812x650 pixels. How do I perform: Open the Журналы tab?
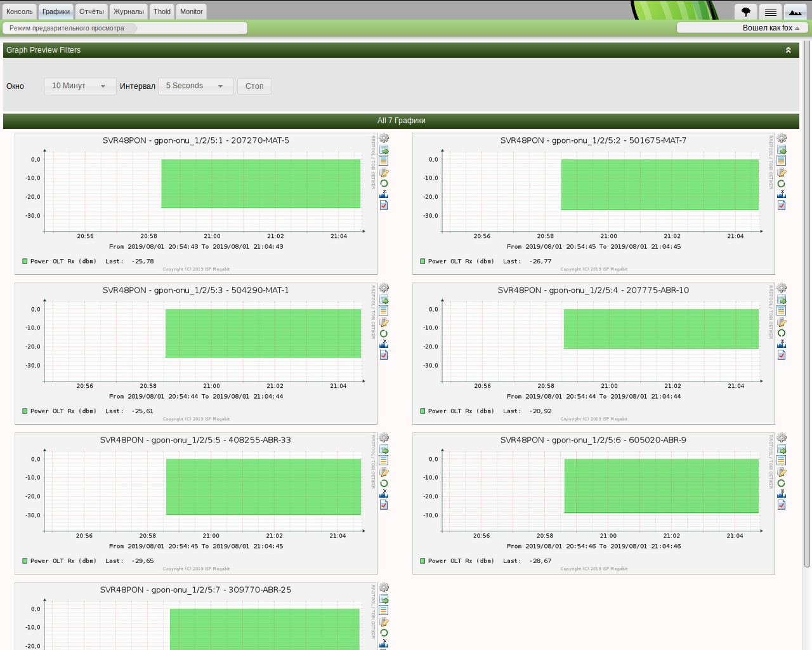(129, 11)
